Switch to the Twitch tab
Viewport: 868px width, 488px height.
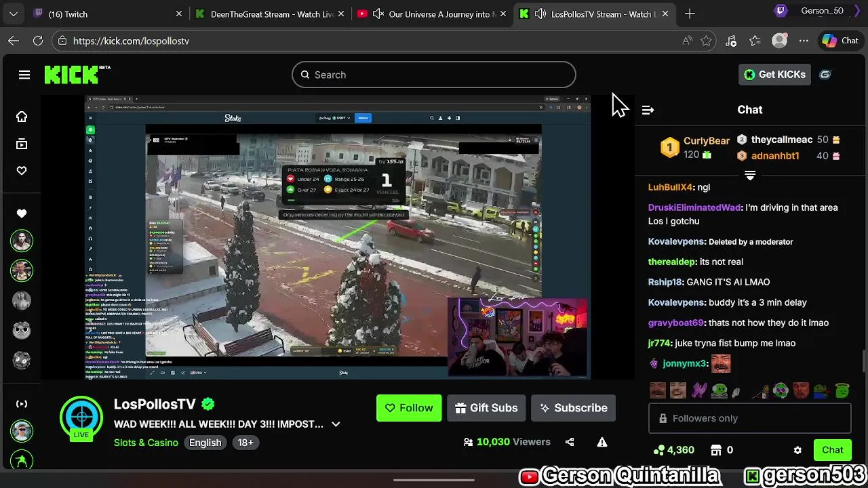point(108,14)
